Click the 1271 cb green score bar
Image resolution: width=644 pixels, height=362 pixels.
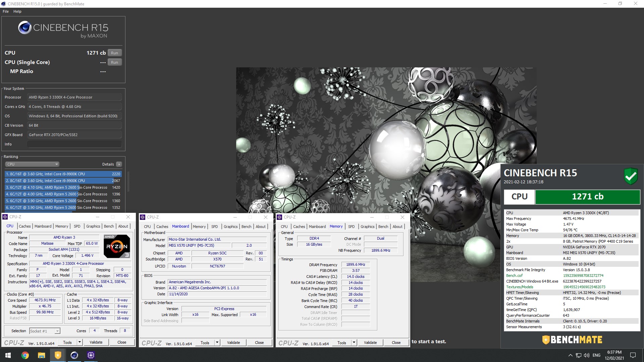pyautogui.click(x=588, y=197)
